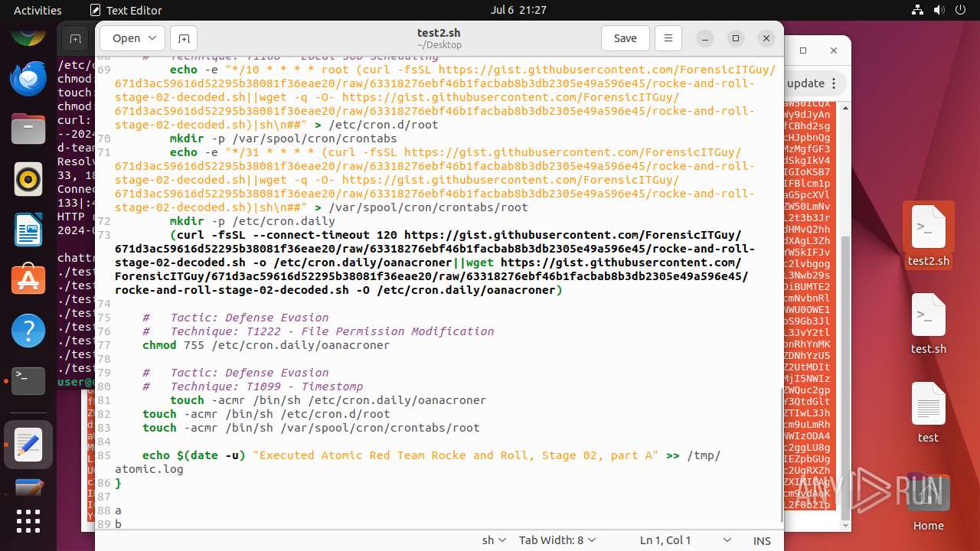Open Files manager from the dock
The height and width of the screenshot is (551, 980).
28,128
